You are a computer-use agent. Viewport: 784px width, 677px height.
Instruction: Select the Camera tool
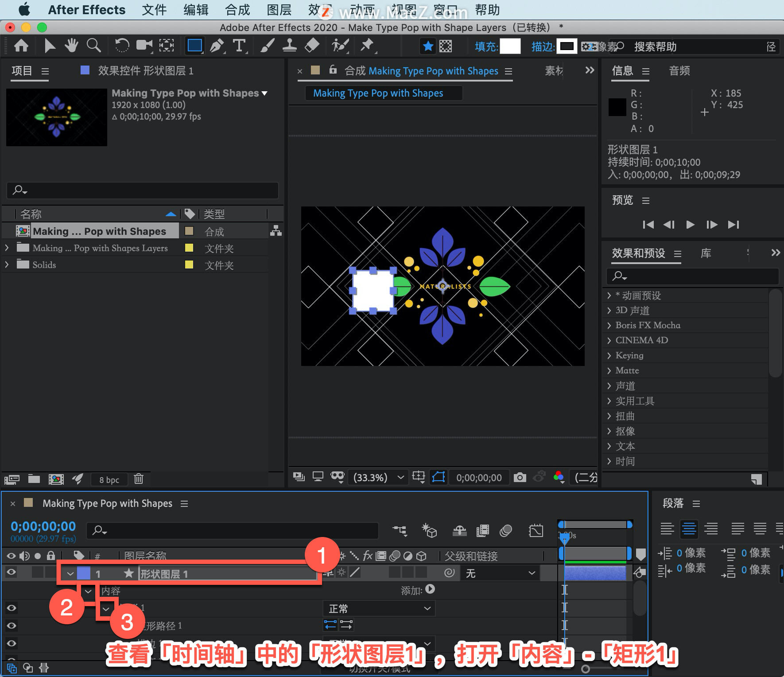tap(144, 46)
